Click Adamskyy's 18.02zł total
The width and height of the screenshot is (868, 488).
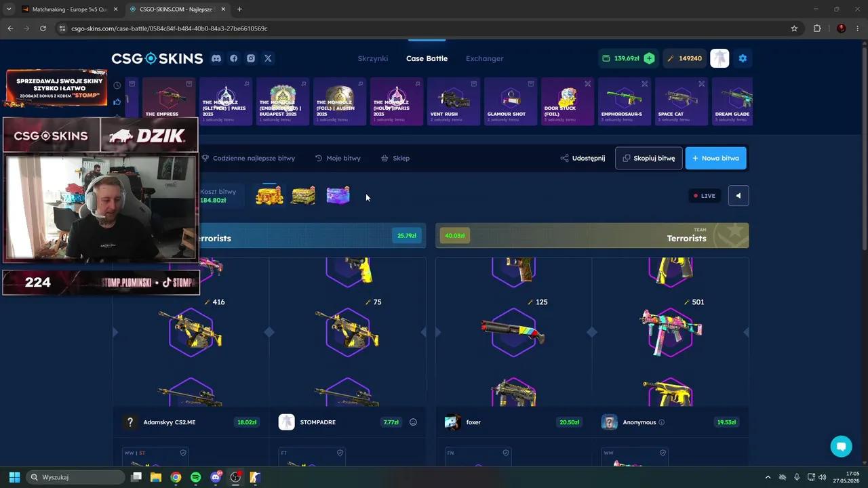pyautogui.click(x=247, y=422)
